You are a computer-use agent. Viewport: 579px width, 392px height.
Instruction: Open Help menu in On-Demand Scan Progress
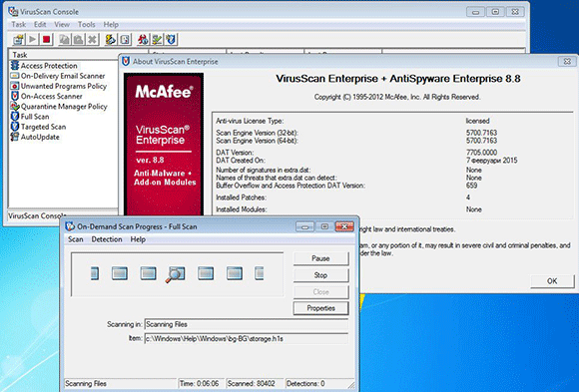point(138,239)
